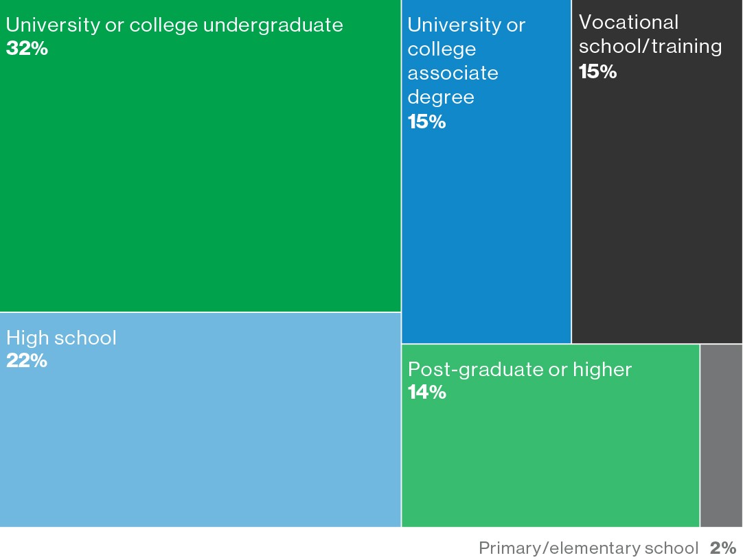Select the 32% value text
This screenshot has height=560, width=743.
tap(27, 49)
